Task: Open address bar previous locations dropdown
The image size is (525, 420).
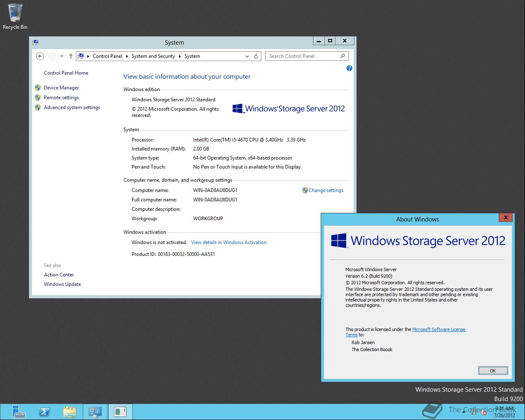Action: point(247,56)
